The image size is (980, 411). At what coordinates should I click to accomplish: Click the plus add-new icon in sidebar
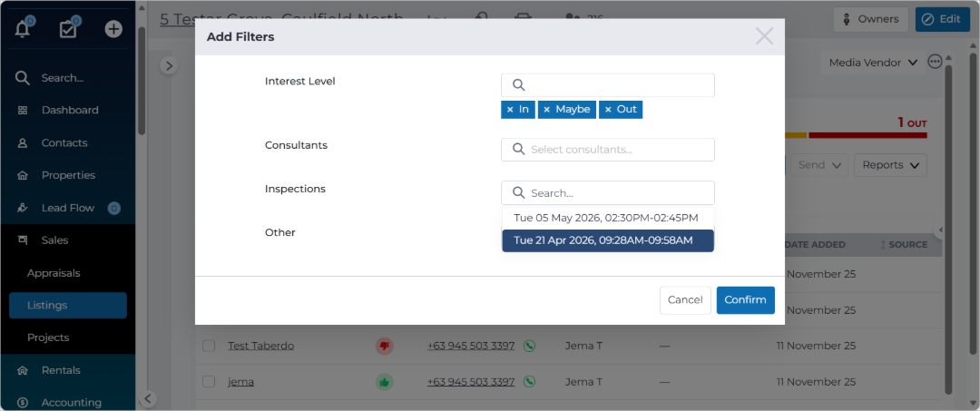(113, 29)
